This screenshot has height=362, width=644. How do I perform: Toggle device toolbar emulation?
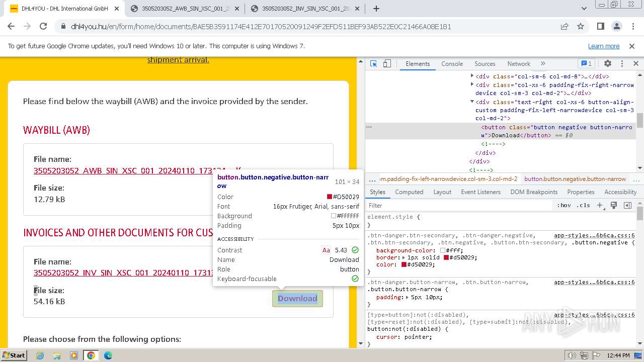click(387, 64)
